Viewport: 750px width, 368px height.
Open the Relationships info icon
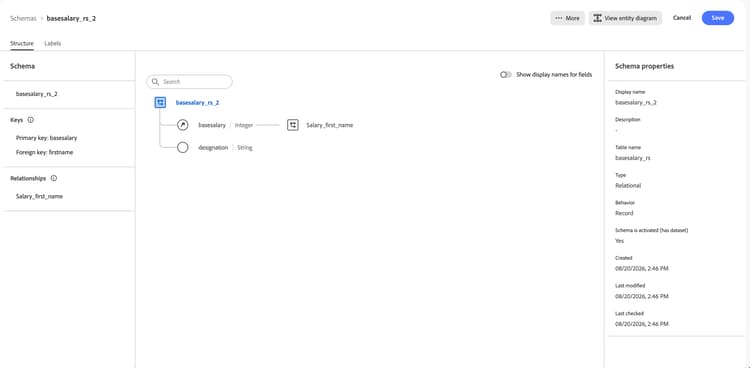point(54,178)
